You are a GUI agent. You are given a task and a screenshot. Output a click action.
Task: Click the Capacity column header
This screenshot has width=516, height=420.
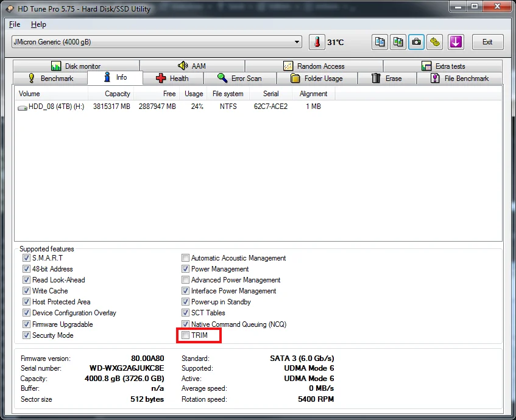point(111,94)
